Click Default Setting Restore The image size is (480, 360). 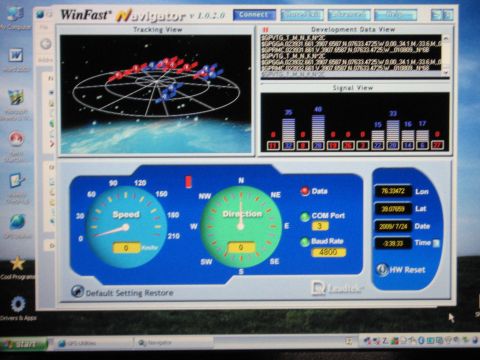pos(123,292)
